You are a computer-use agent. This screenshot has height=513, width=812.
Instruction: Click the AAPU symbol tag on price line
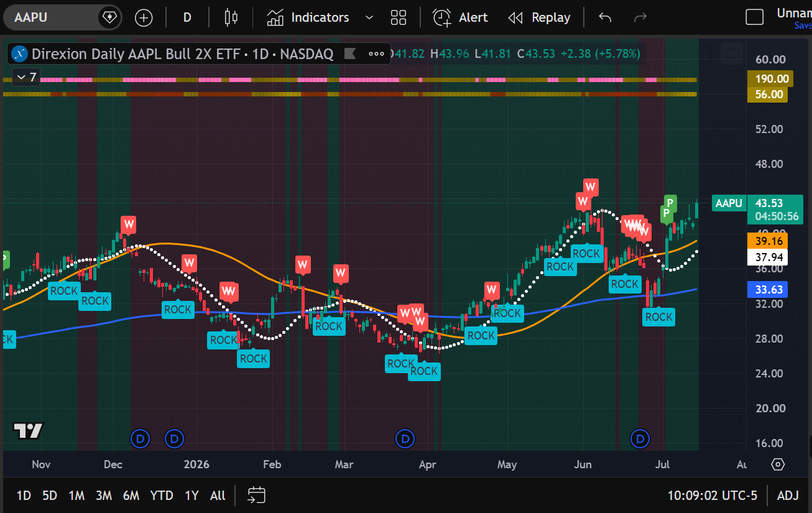[729, 203]
